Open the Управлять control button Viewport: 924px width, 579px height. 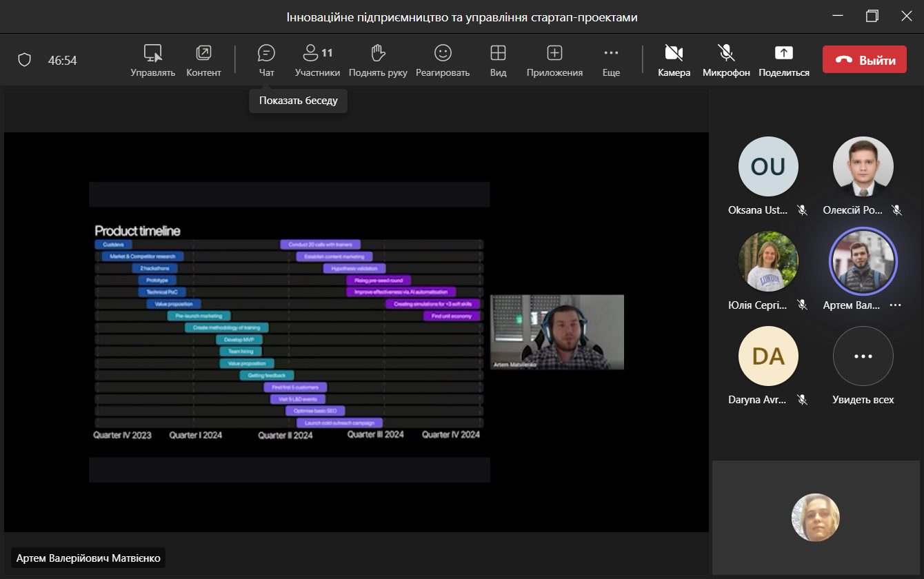[x=152, y=59]
